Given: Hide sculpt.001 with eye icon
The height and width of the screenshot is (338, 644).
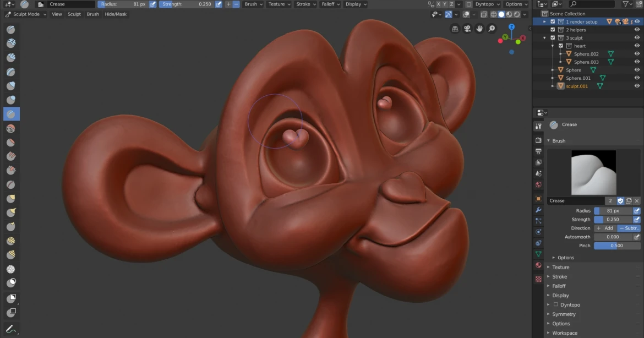Looking at the screenshot, I should (637, 86).
